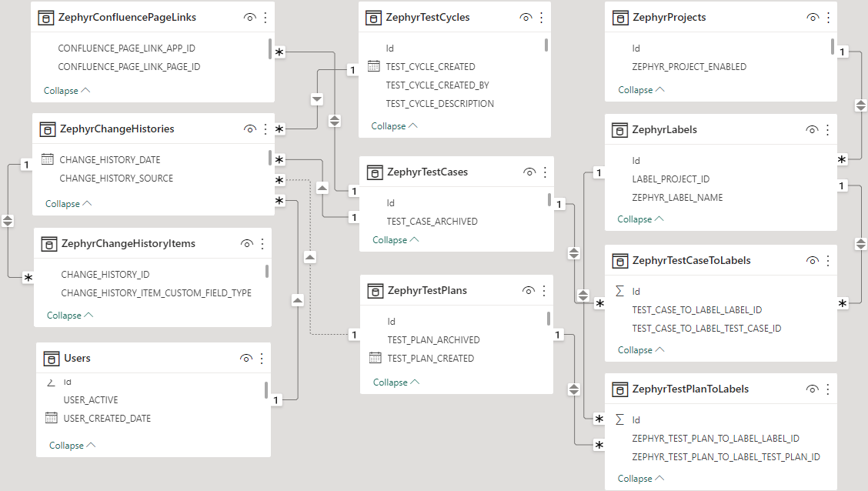Open more options for ZephyrConfluencePageLinks table

tap(265, 17)
